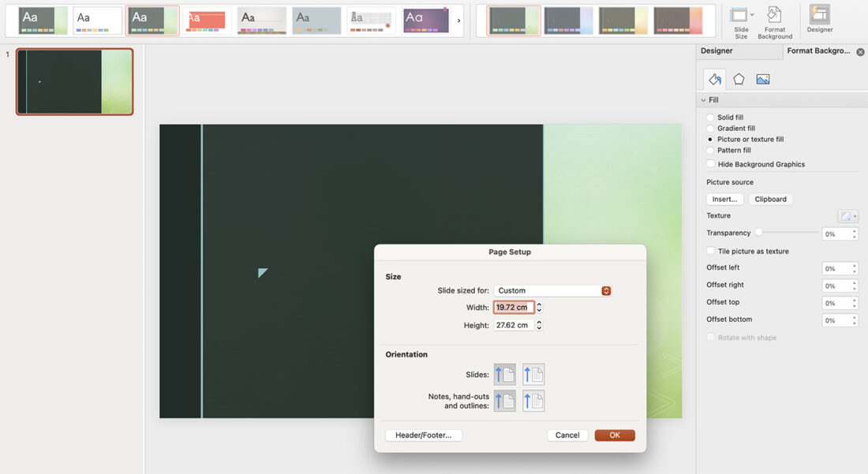Check Tile picture as texture
The height and width of the screenshot is (474, 868).
click(x=710, y=251)
